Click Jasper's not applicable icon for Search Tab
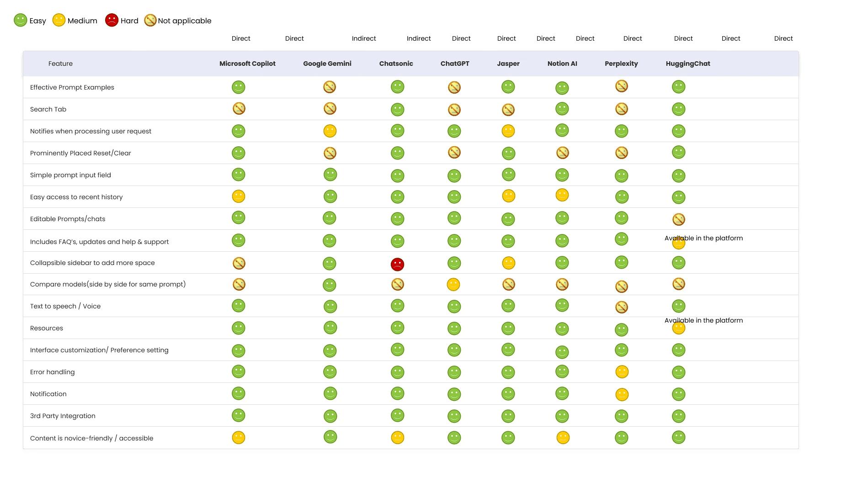Screen dimensions: 868x504 click(x=508, y=110)
